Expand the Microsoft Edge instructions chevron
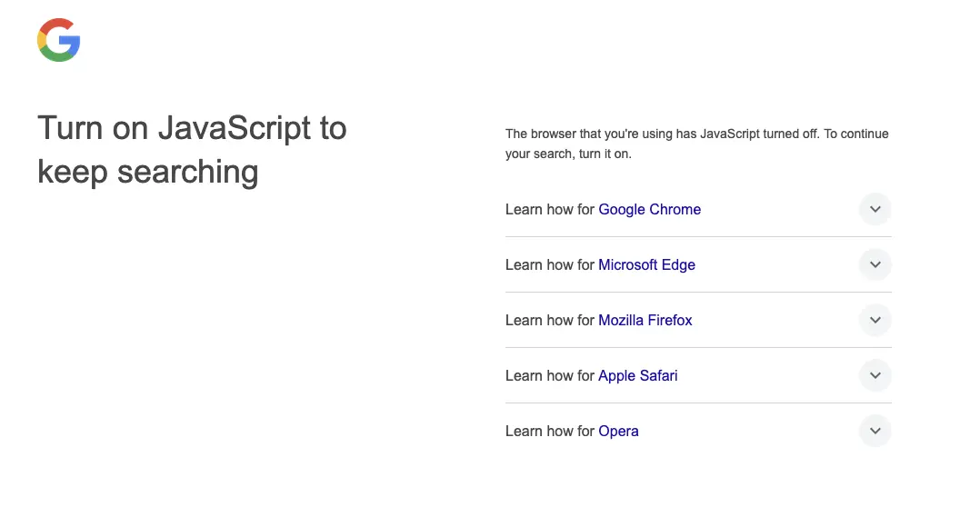Screen dimensions: 980x517 pos(875,264)
